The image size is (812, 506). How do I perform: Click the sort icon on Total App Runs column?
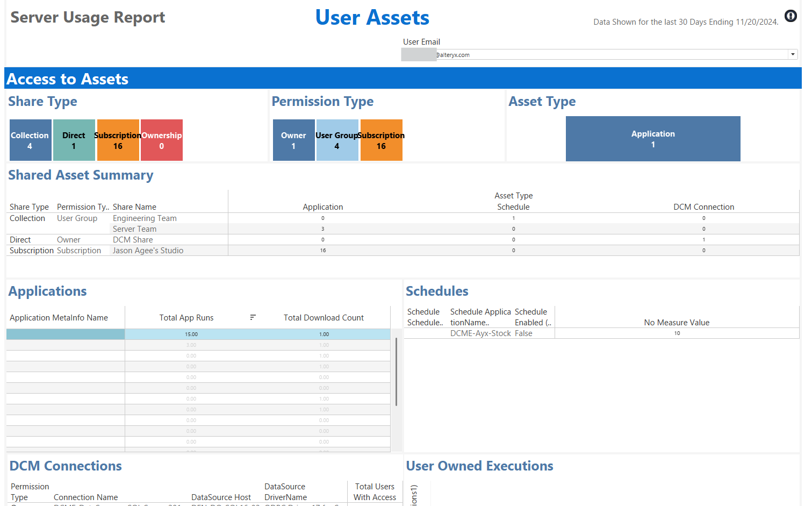pyautogui.click(x=253, y=317)
